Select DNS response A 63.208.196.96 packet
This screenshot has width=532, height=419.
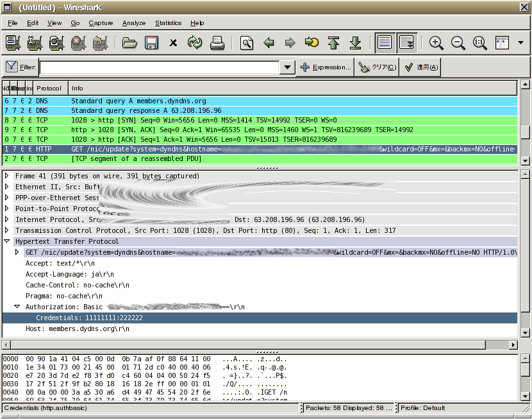[x=260, y=110]
